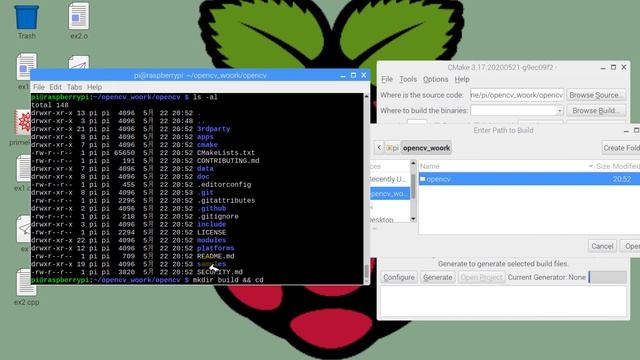This screenshot has height=360, width=640.
Task: Open File menu in the terminal window
Action: 39,87
